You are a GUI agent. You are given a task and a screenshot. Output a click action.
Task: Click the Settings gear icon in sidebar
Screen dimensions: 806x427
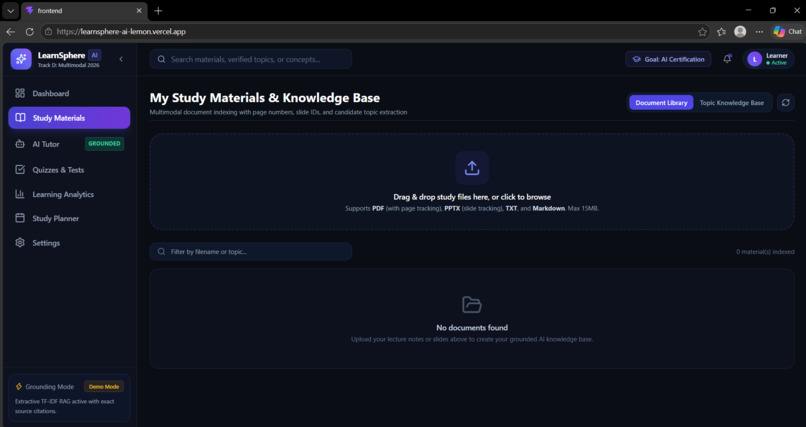click(20, 243)
